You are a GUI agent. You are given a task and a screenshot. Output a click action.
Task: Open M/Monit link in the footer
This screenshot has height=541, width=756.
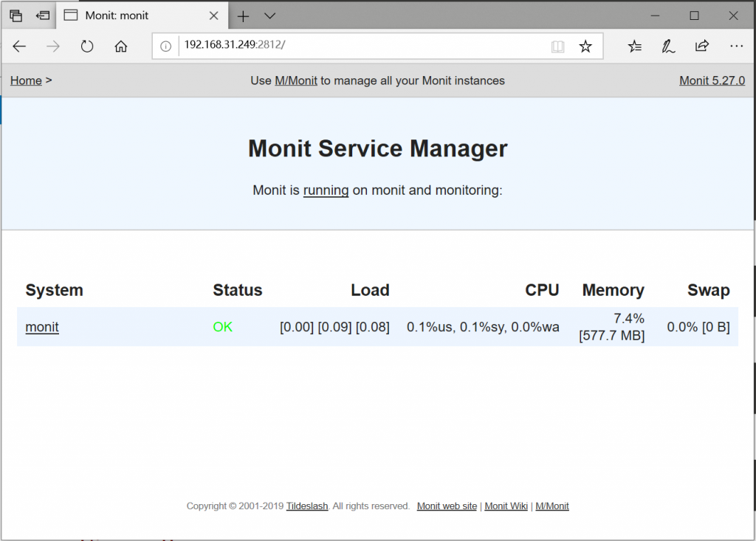[552, 506]
